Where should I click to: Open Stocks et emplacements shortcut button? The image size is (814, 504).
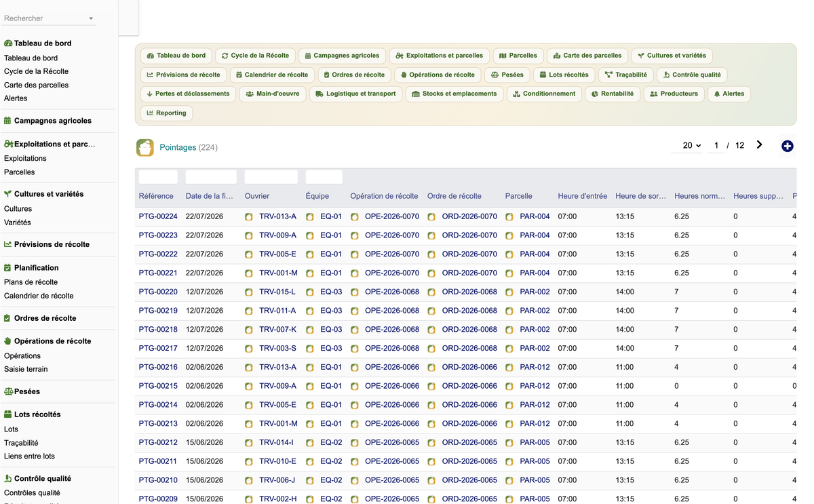(454, 94)
